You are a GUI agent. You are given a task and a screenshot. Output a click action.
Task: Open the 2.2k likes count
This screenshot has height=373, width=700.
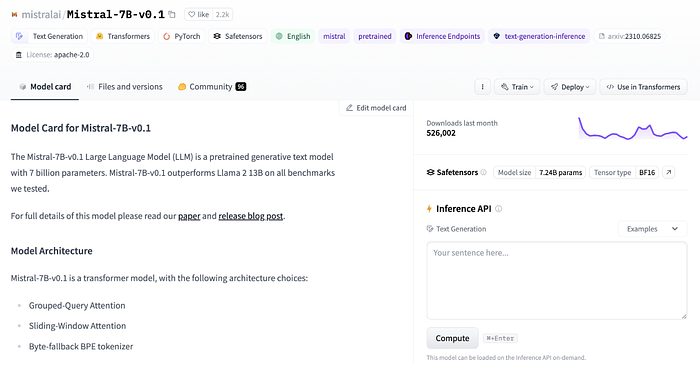coord(222,15)
